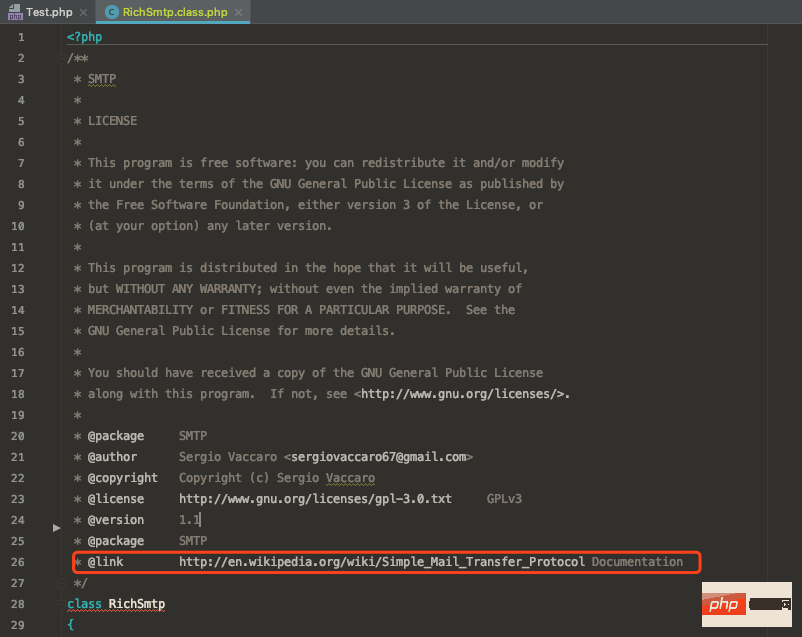
Task: Click the @author tag
Action: (x=112, y=457)
